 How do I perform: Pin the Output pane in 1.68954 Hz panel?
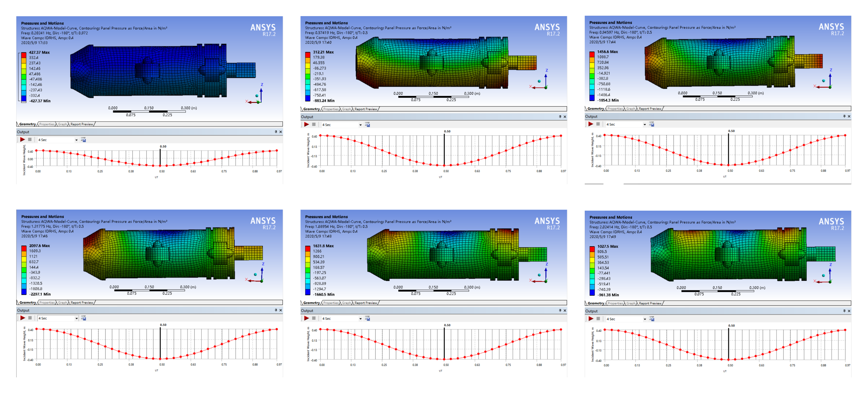tap(560, 311)
